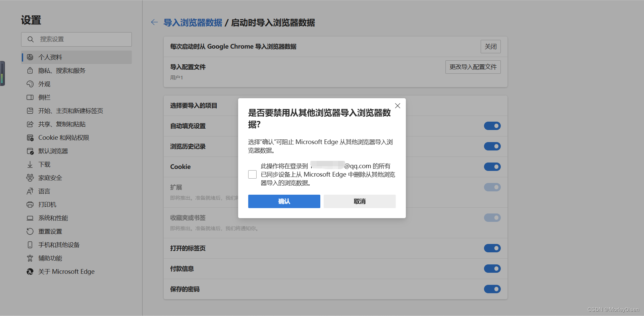Screen dimensions: 644x316
Task: Open 关于 Microsoft Edge page
Action: (x=76, y=272)
